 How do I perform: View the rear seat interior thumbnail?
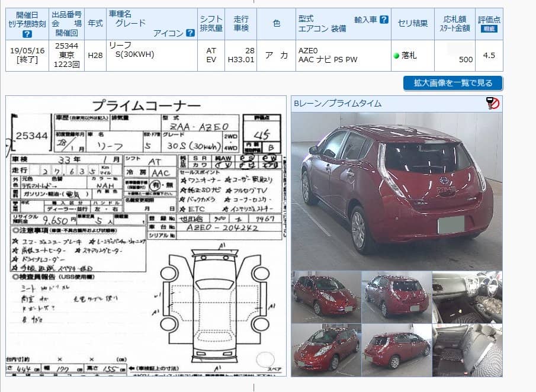point(467,350)
